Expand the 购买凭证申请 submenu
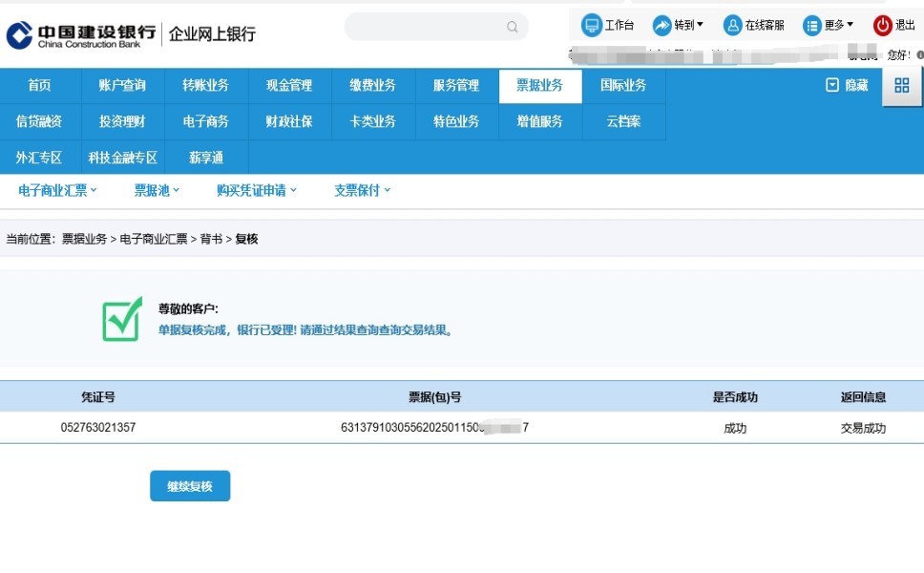 257,190
